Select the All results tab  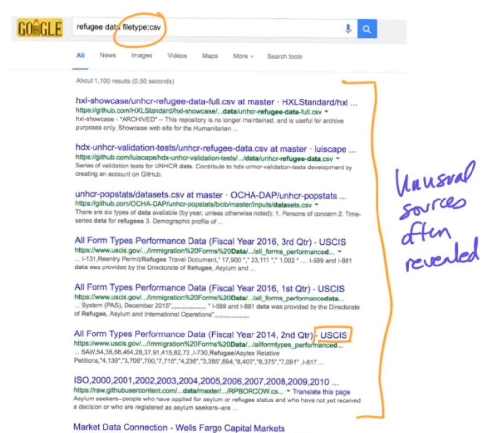point(80,56)
